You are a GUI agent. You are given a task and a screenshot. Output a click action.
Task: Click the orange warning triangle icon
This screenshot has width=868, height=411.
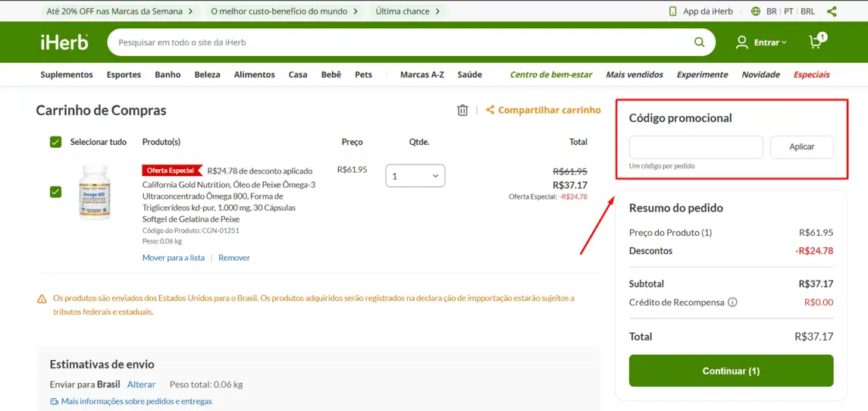(x=42, y=299)
